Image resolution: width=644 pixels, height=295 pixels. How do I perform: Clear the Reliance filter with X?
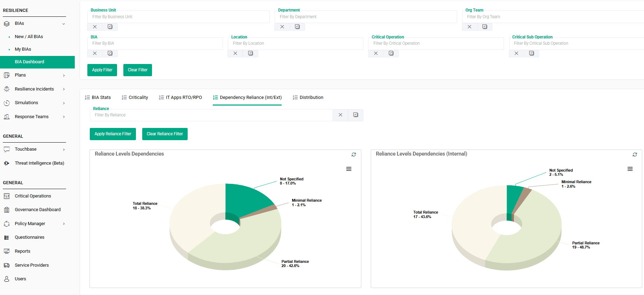click(340, 115)
